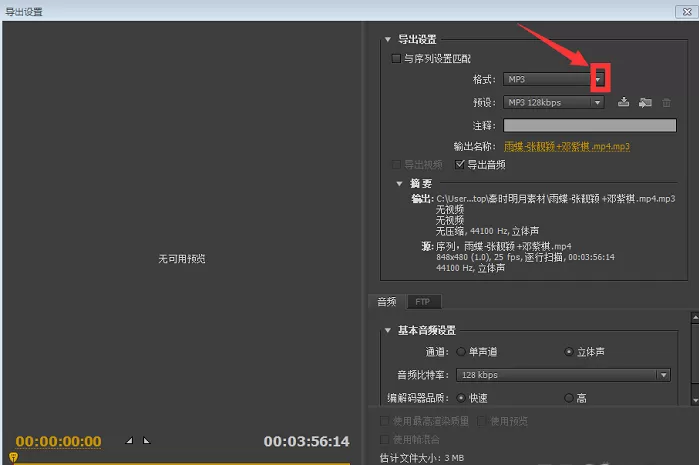Enable match sequence settings checkbox

(x=396, y=58)
